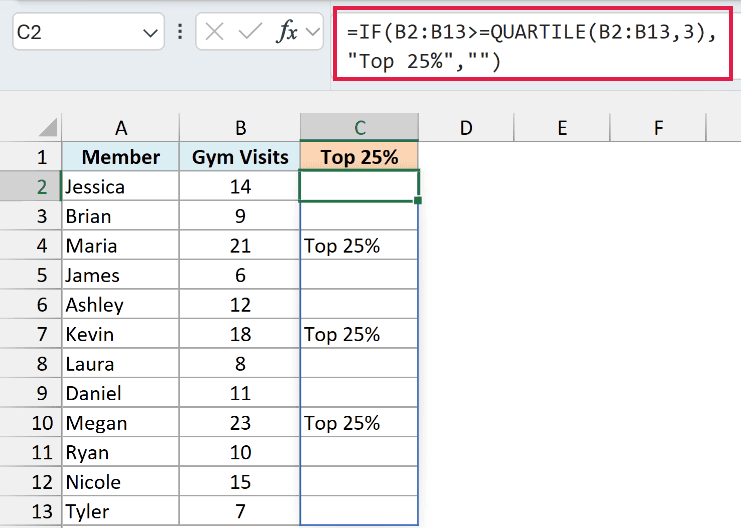This screenshot has height=528, width=741.
Task: Click the Daniel cell
Action: pos(121,393)
